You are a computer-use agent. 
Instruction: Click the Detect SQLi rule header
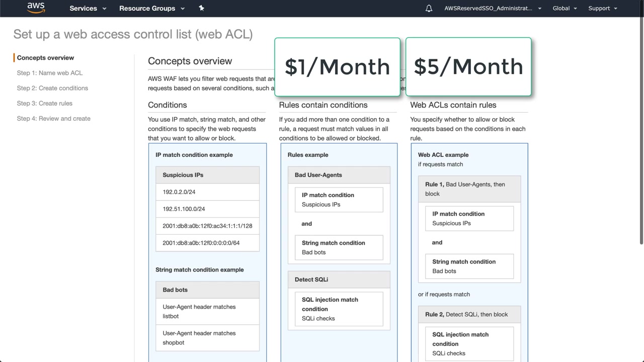pyautogui.click(x=339, y=280)
